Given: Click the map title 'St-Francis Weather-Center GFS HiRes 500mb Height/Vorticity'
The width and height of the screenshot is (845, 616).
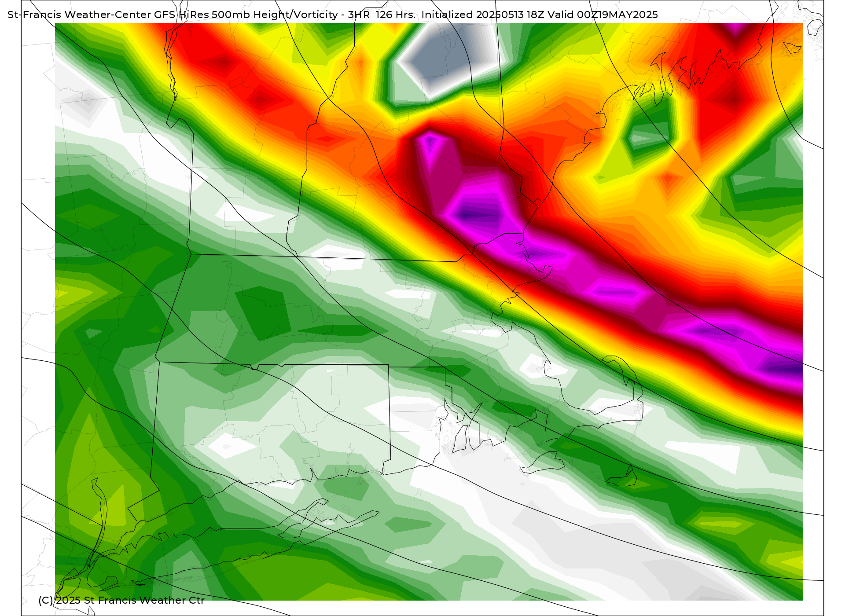Looking at the screenshot, I should [173, 15].
